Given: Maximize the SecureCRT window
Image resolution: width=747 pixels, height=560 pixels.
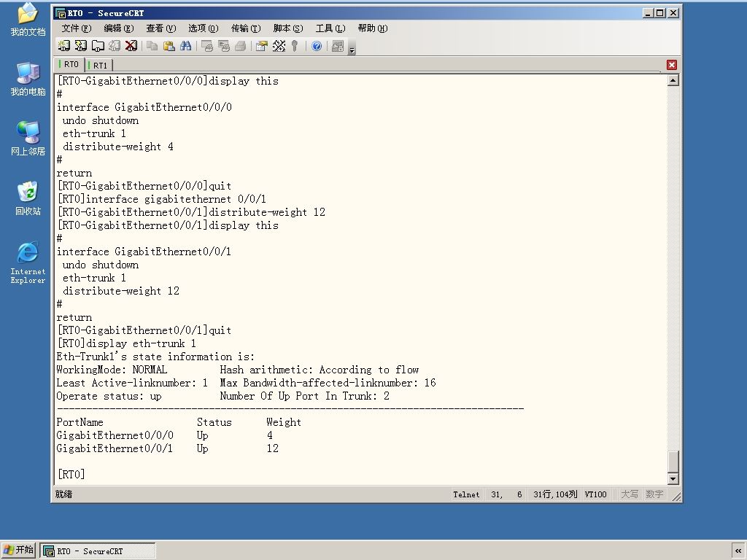Looking at the screenshot, I should (x=659, y=13).
